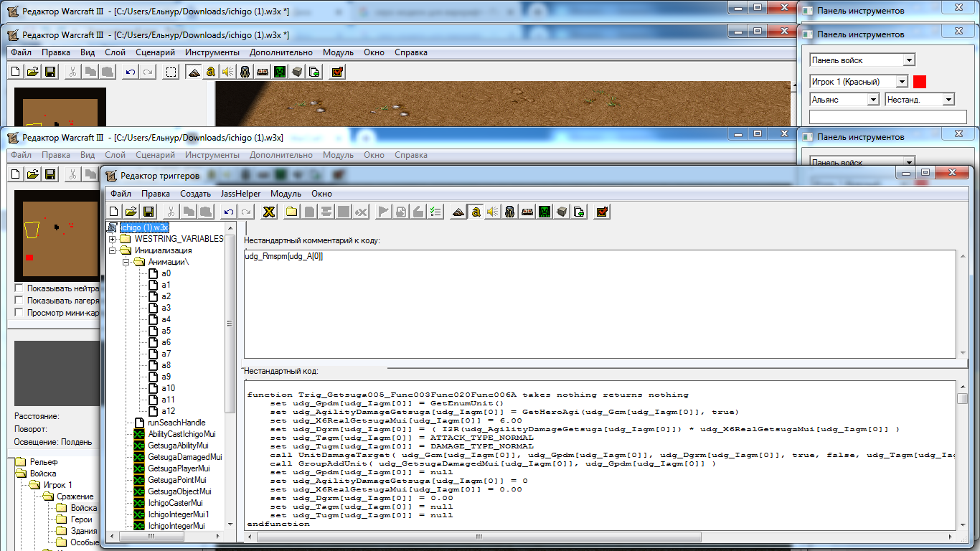Click the checklist icon in Trigger Editor toolbar

pyautogui.click(x=435, y=212)
